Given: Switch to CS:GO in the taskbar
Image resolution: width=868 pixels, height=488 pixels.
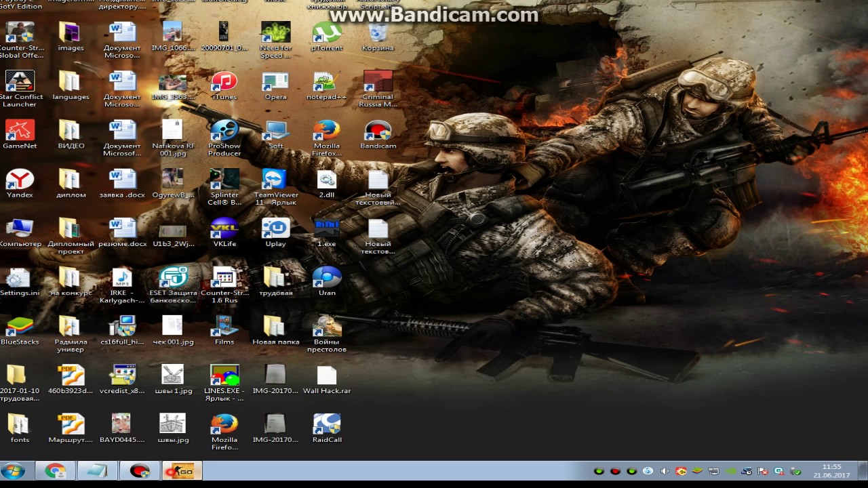Looking at the screenshot, I should pyautogui.click(x=182, y=471).
